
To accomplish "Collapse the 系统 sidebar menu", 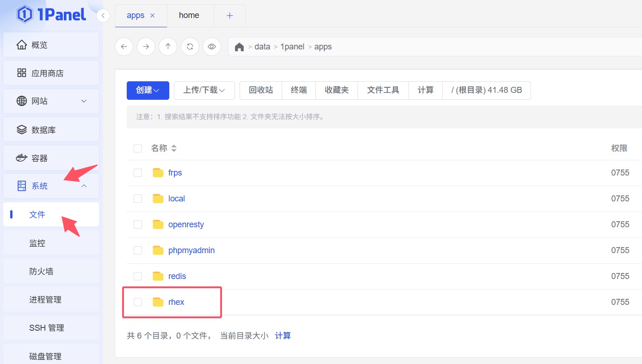I will pos(51,186).
